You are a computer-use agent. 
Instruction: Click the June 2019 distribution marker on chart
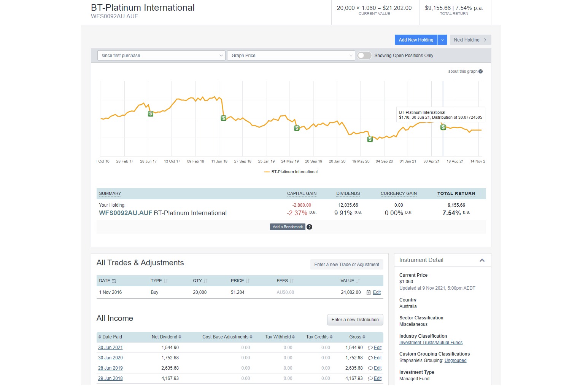[x=297, y=128]
